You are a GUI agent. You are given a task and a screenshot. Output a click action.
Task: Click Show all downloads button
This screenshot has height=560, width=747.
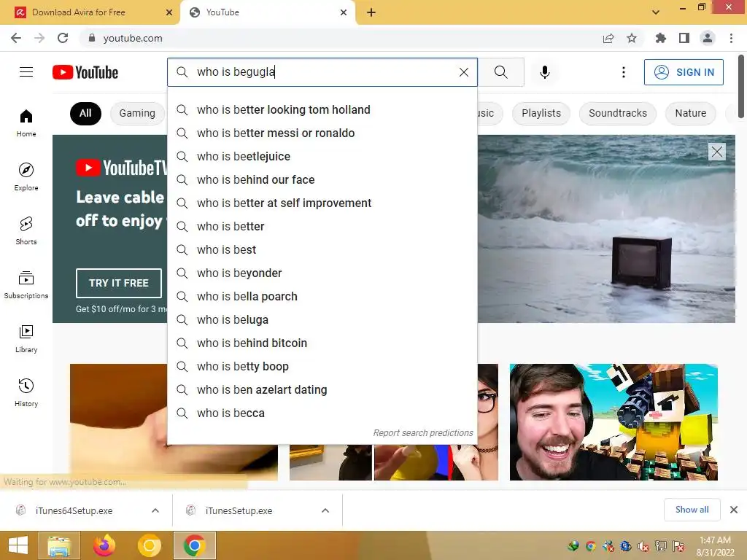pyautogui.click(x=692, y=510)
